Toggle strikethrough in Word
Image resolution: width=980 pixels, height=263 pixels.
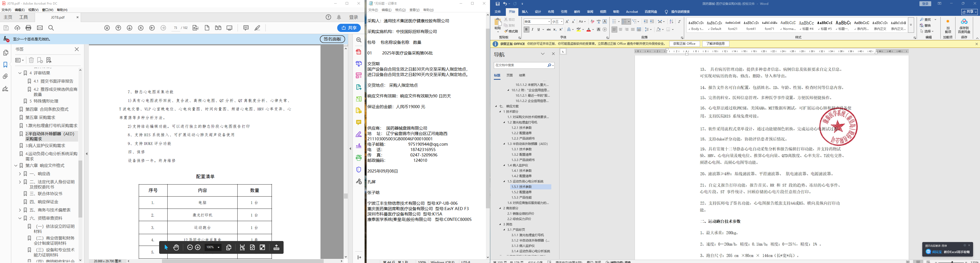pos(549,29)
